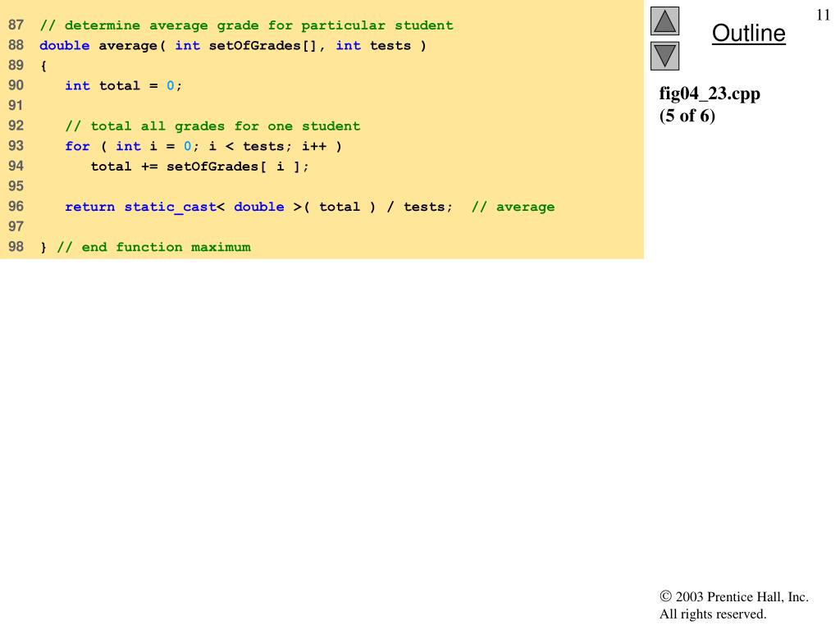Image resolution: width=840 pixels, height=630 pixels.
Task: Click "int total = 0;" on line 90
Action: tap(123, 85)
